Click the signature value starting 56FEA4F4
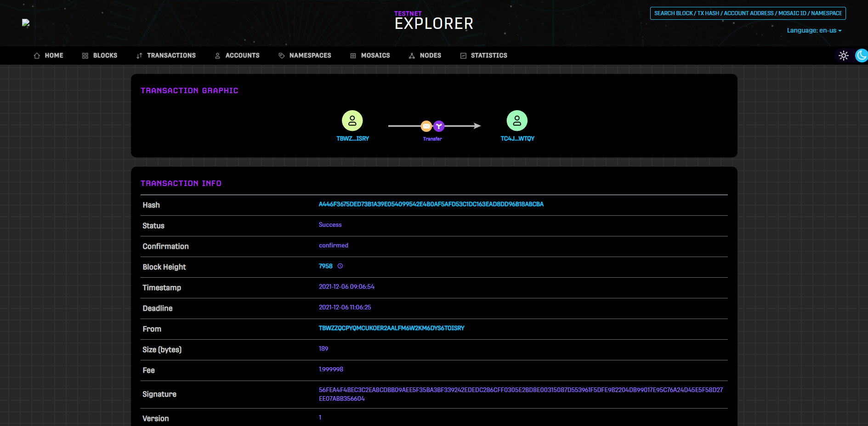 (521, 394)
